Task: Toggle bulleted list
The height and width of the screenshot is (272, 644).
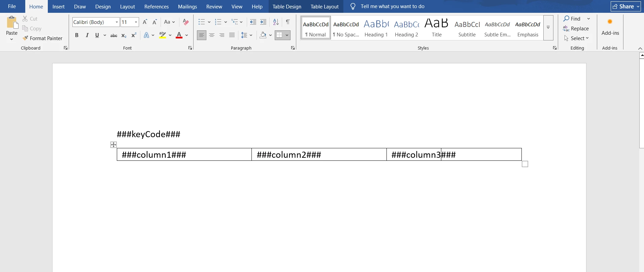Action: tap(202, 22)
